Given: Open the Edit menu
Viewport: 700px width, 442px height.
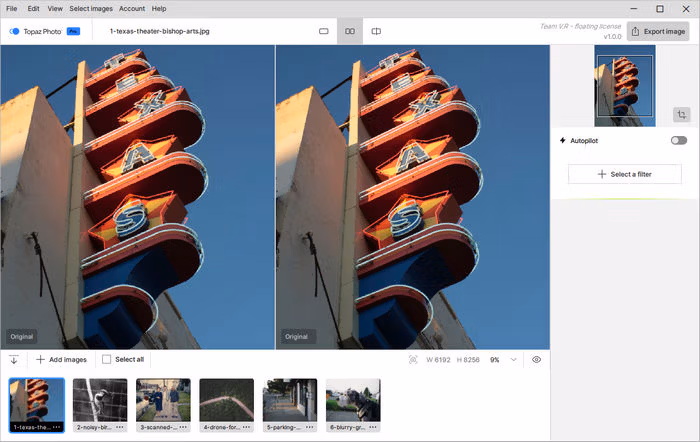Looking at the screenshot, I should coord(33,8).
